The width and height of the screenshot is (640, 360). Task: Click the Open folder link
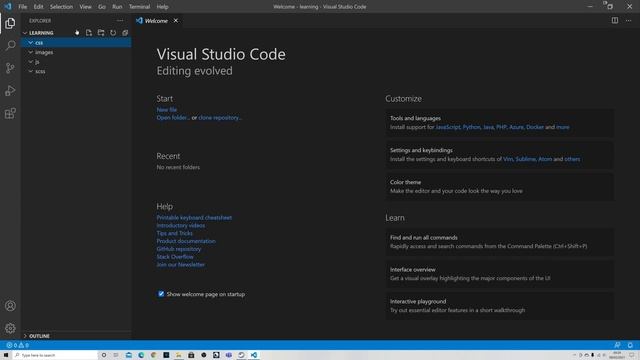point(173,118)
